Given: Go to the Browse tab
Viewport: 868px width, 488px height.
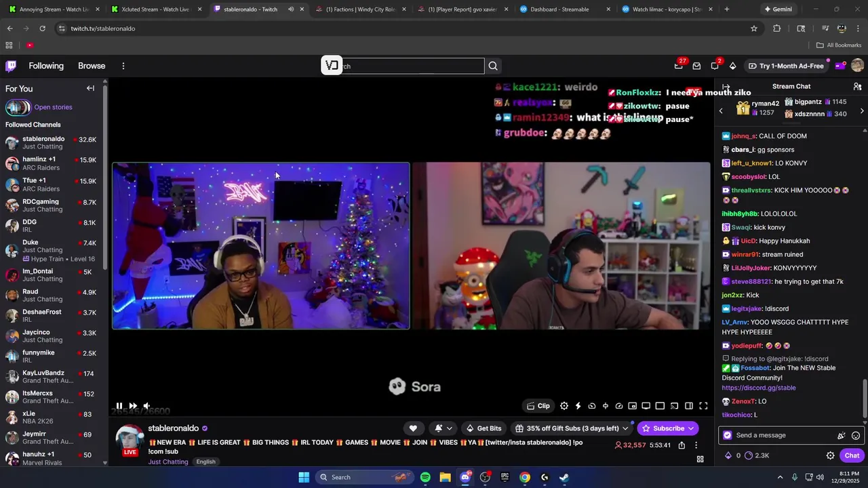Looking at the screenshot, I should [92, 66].
